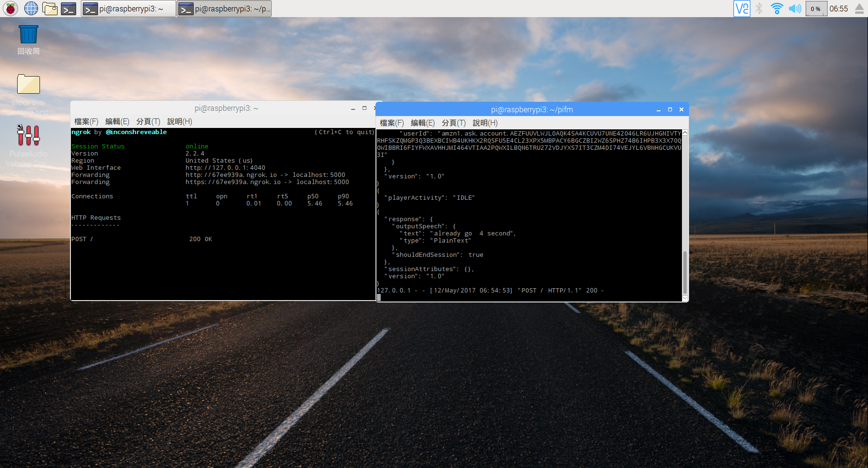Click the Version 2.2.4 value
868x468 pixels.
click(195, 154)
